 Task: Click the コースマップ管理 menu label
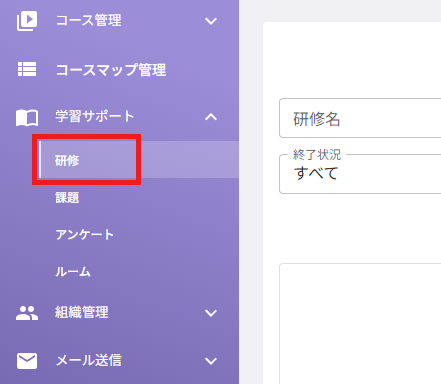[x=111, y=70]
